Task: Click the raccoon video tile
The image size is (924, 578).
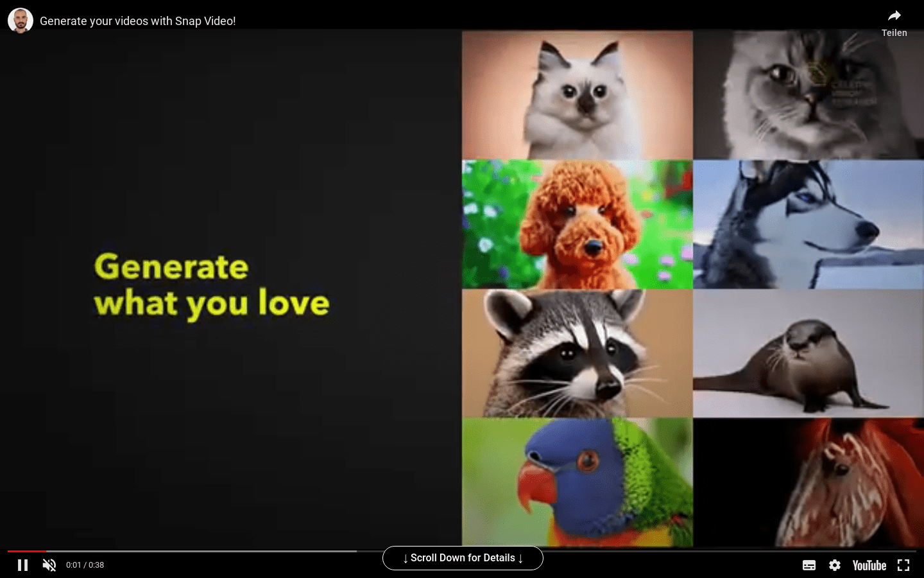Action: 577,353
